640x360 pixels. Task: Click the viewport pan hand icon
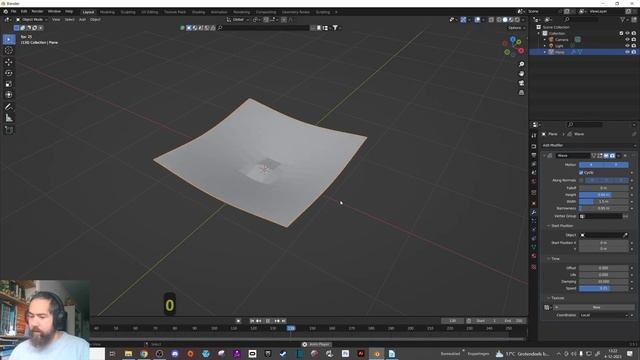521,74
